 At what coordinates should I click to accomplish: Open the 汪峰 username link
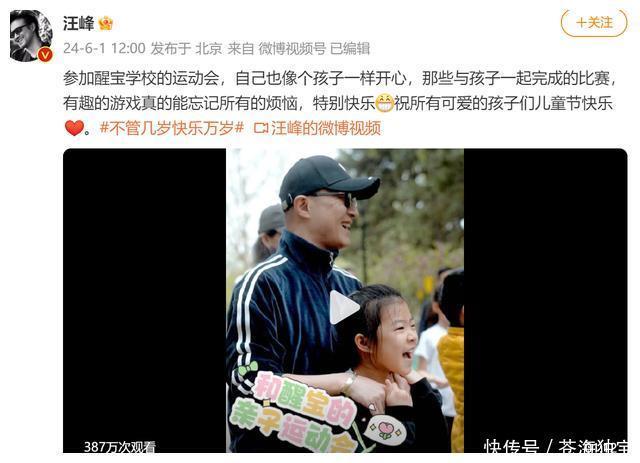[x=78, y=23]
